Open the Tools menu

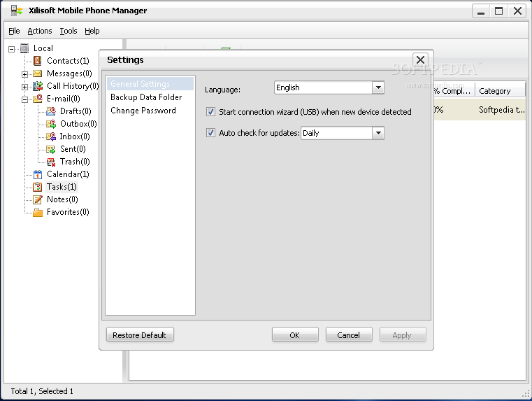click(x=69, y=31)
